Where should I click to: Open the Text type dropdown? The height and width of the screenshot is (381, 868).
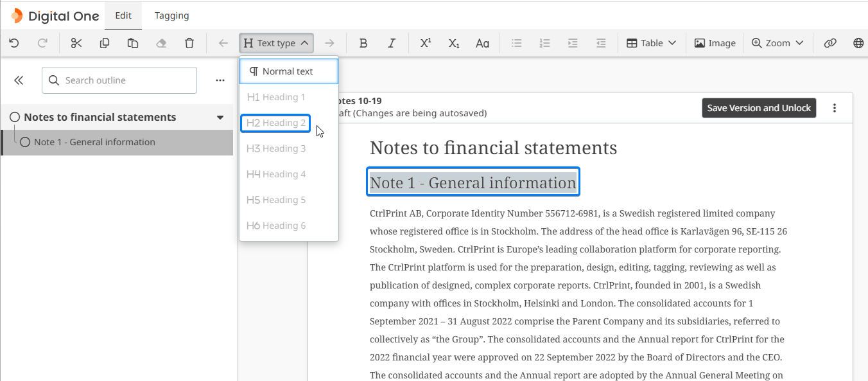click(x=276, y=43)
